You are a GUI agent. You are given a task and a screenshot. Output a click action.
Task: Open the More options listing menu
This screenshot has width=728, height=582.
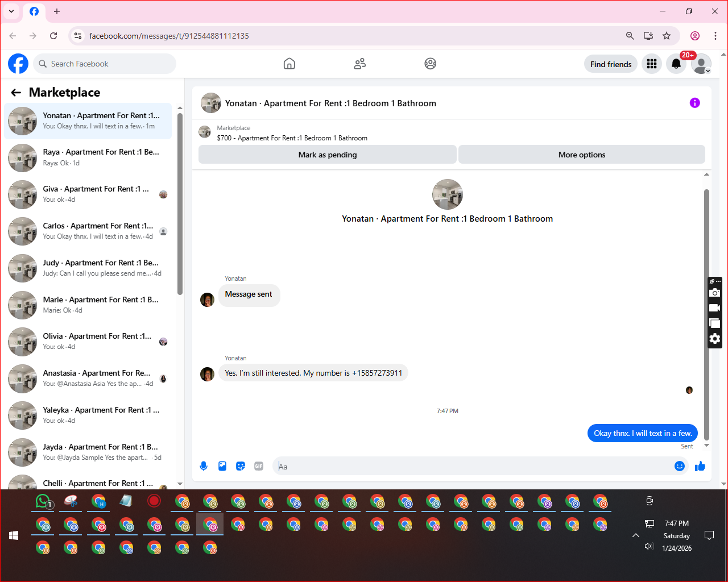[582, 155]
